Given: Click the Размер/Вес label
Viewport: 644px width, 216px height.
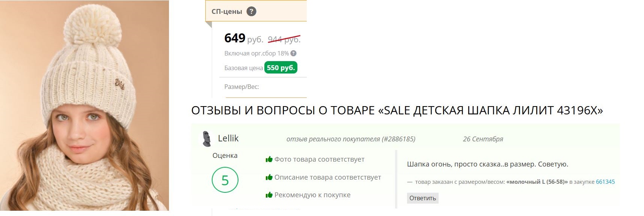Looking at the screenshot, I should [241, 87].
